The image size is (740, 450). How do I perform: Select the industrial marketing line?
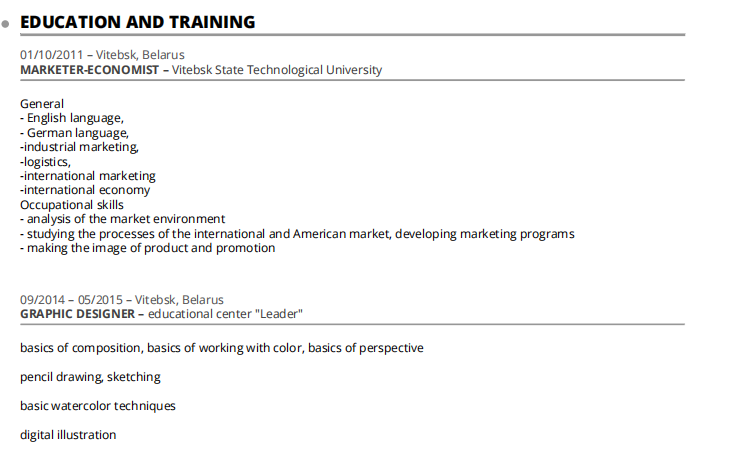tap(80, 147)
